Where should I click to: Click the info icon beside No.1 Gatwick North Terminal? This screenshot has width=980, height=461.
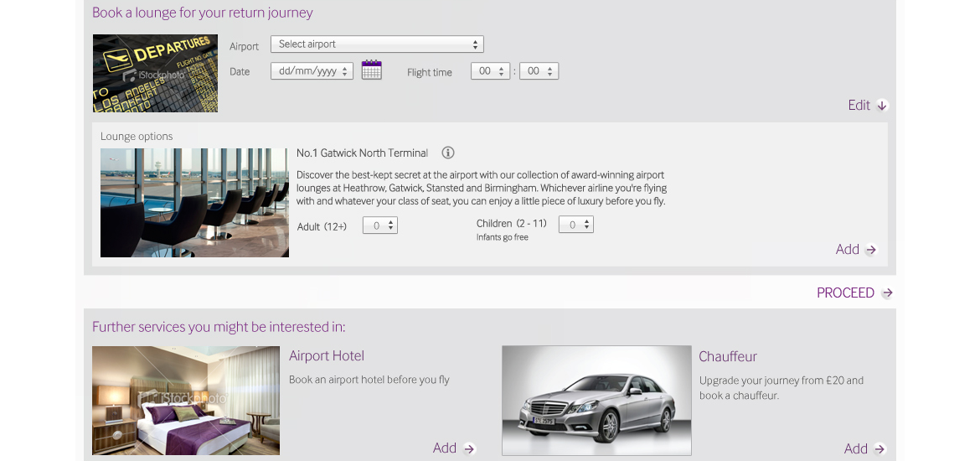(448, 153)
